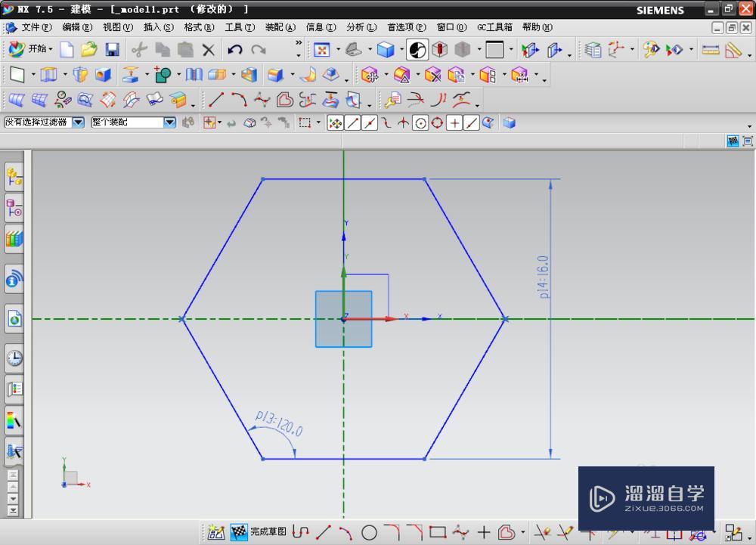Toggle the Point on Curve snap option

point(471,123)
